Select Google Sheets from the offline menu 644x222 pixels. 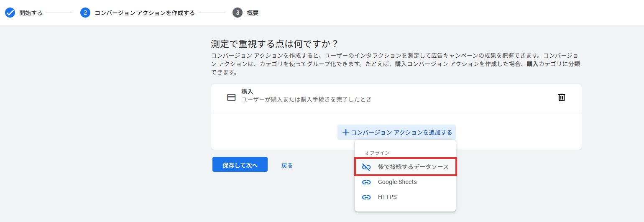tap(397, 182)
